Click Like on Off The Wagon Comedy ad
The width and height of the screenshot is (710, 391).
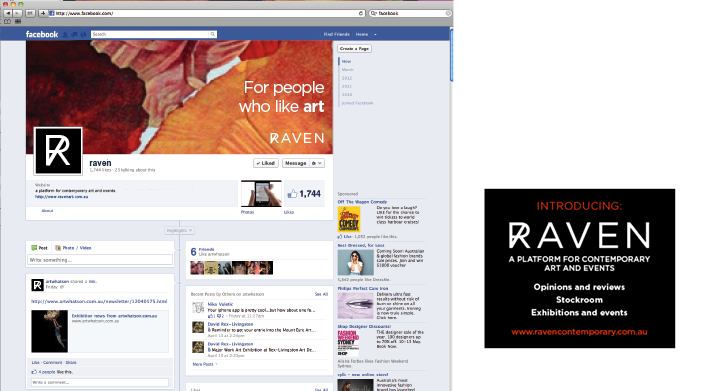pos(347,237)
